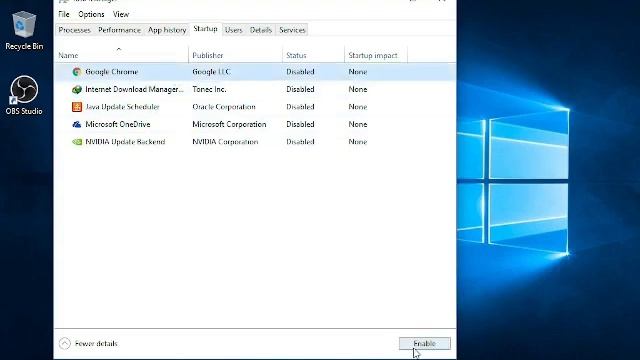Click the Microsoft OneDrive cloud icon
The width and height of the screenshot is (640, 360).
point(77,124)
